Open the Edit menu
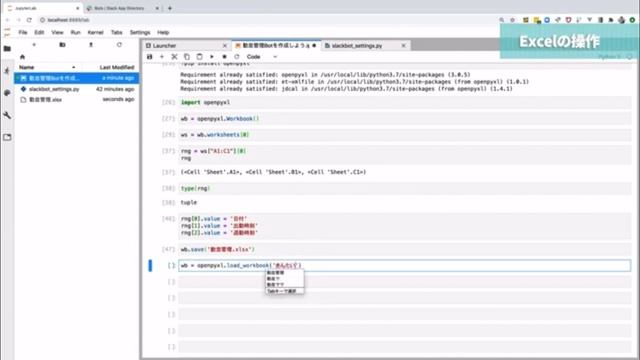Screen dimensions: 640x360 point(39,32)
